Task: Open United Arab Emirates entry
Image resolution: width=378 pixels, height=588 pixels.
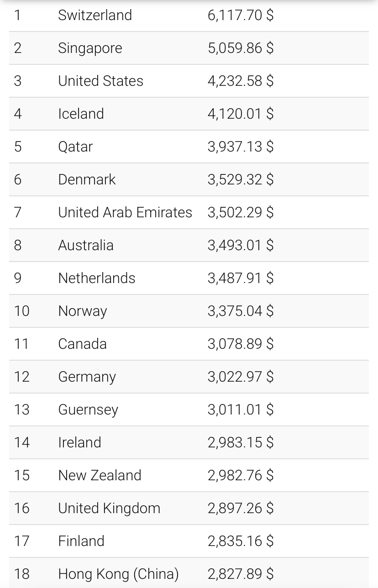Action: 125,212
